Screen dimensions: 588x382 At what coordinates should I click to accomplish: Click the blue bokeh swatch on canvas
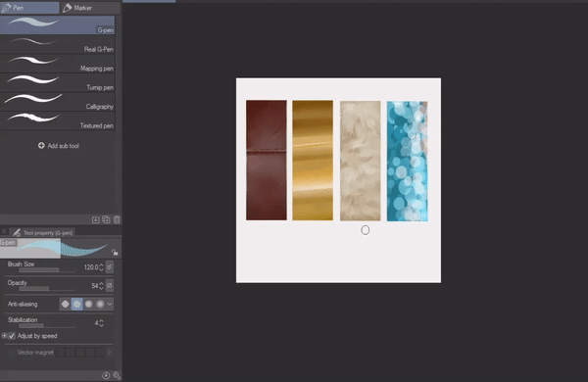(x=408, y=162)
